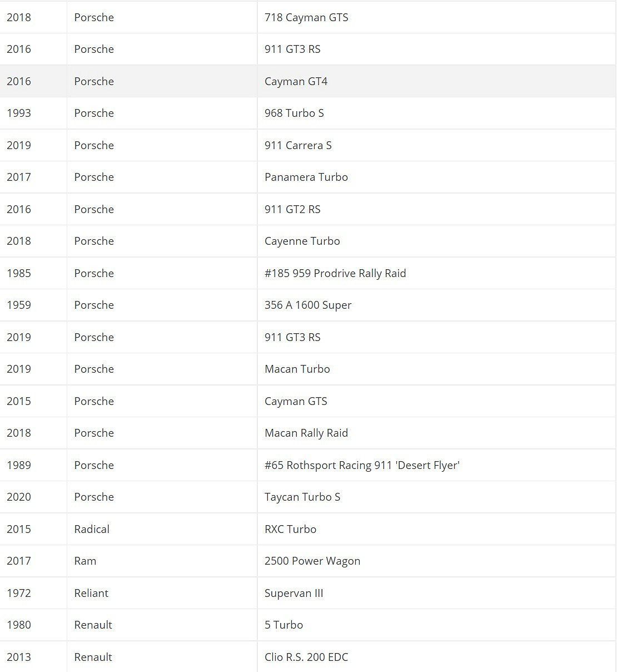Click the Panamera Turbo model text
This screenshot has width=617, height=672.
click(306, 177)
